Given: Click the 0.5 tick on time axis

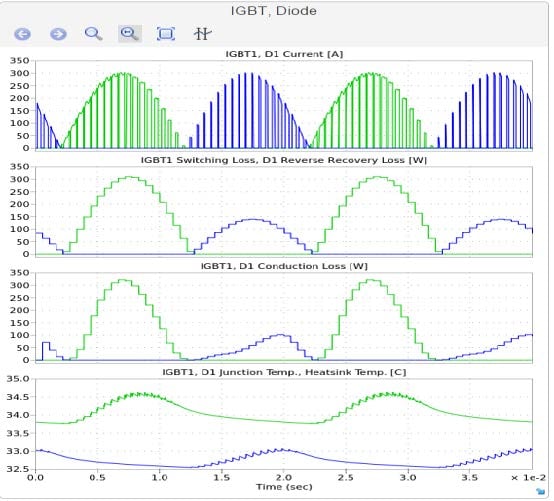Looking at the screenshot, I should coord(98,478).
